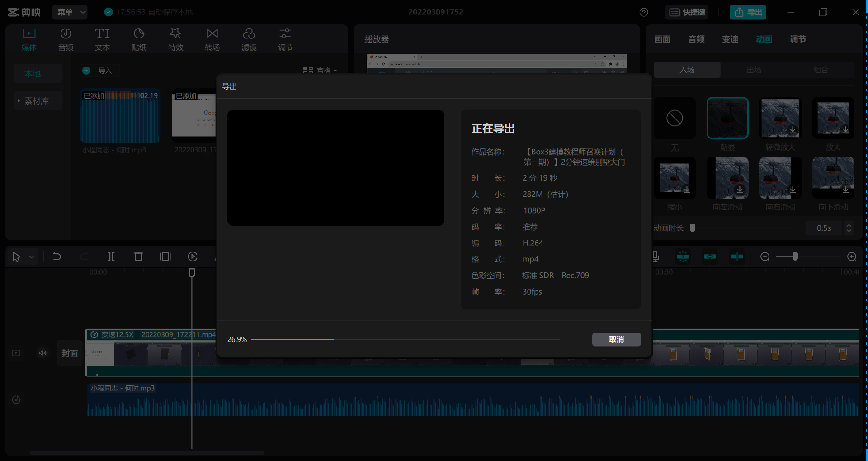Zoom in the timeline with plus icon
Image resolution: width=868 pixels, height=461 pixels.
tap(852, 257)
